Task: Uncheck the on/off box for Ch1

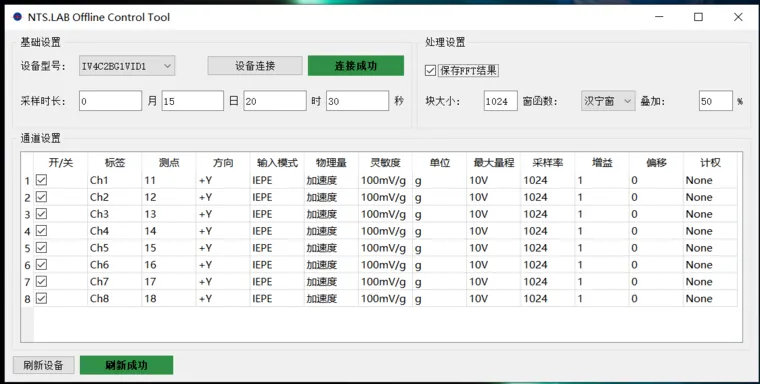Action: click(42, 180)
